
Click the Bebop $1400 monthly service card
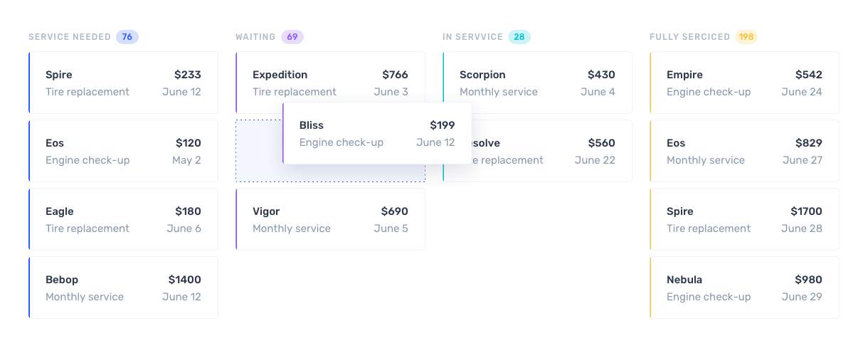(x=123, y=288)
